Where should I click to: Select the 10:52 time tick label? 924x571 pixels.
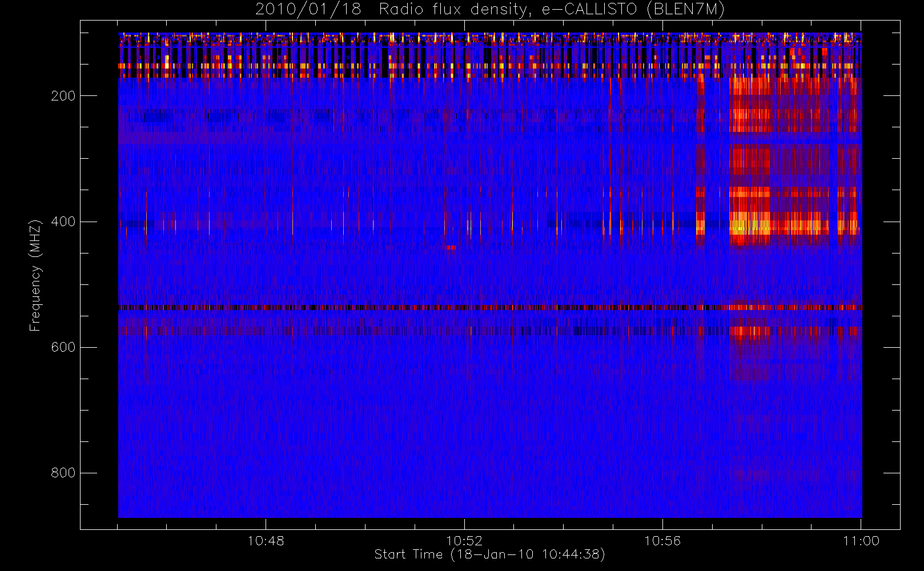464,541
